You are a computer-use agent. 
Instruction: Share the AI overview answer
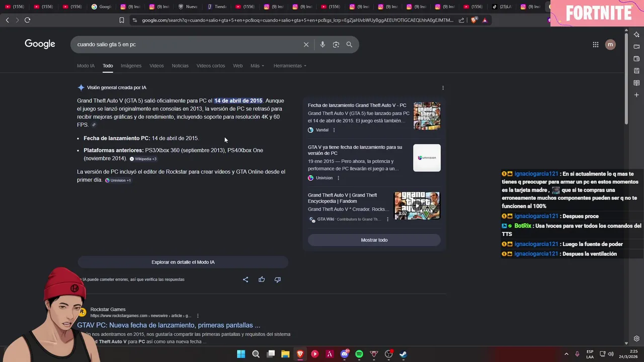[246, 280]
